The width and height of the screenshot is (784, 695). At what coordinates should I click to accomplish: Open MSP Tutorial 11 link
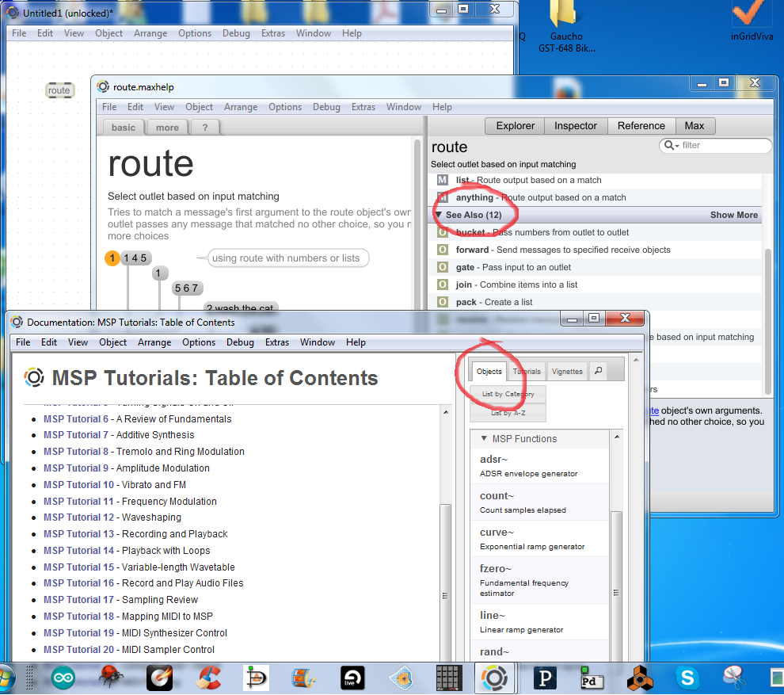[78, 501]
